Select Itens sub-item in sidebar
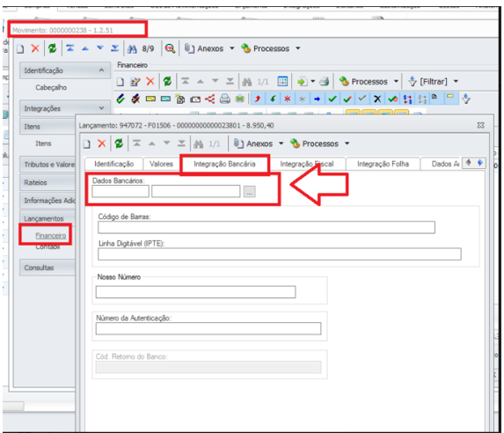This screenshot has height=433, width=504. [x=43, y=143]
